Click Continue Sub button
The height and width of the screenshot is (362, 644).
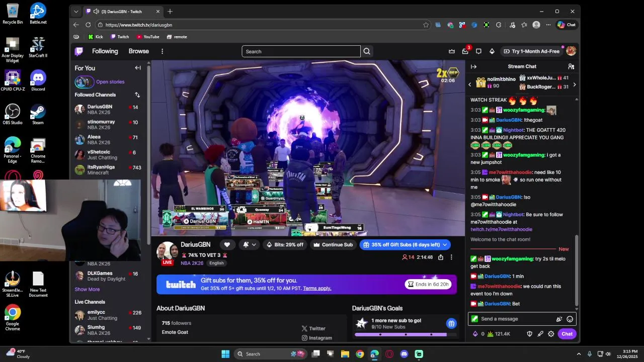coord(333,245)
